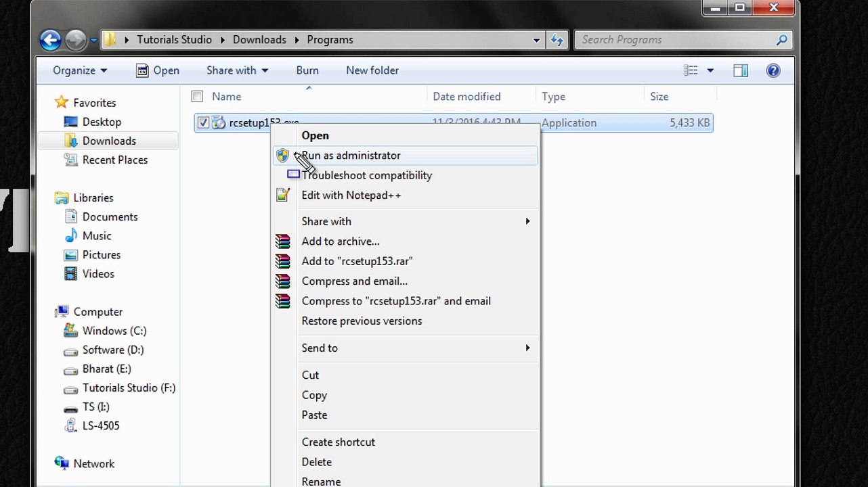
Task: Click the Pictures library icon
Action: [x=70, y=254]
